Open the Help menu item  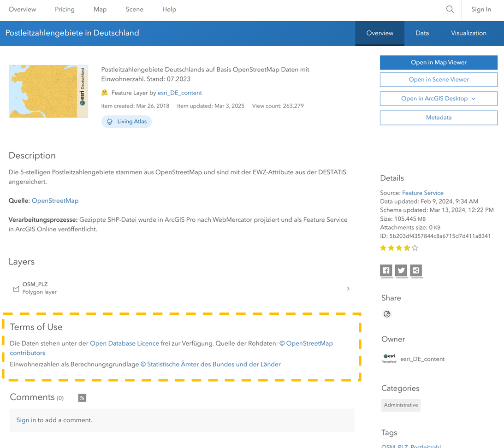pyautogui.click(x=169, y=9)
